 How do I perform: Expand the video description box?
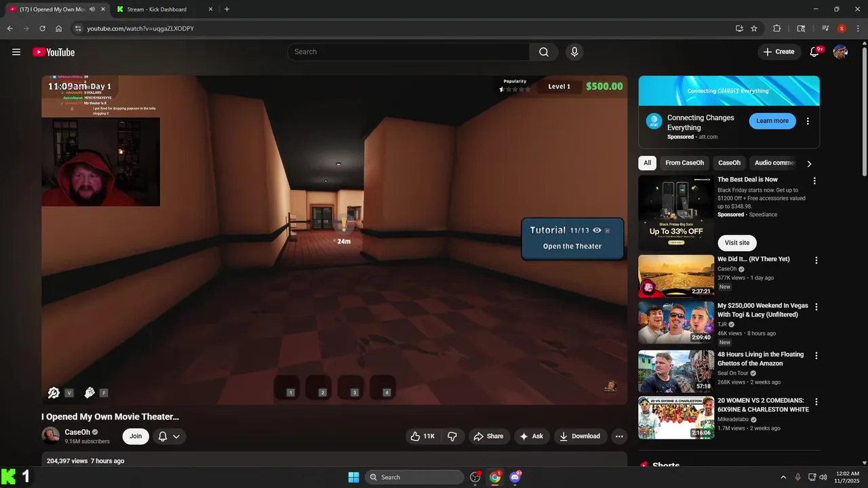pyautogui.click(x=334, y=461)
